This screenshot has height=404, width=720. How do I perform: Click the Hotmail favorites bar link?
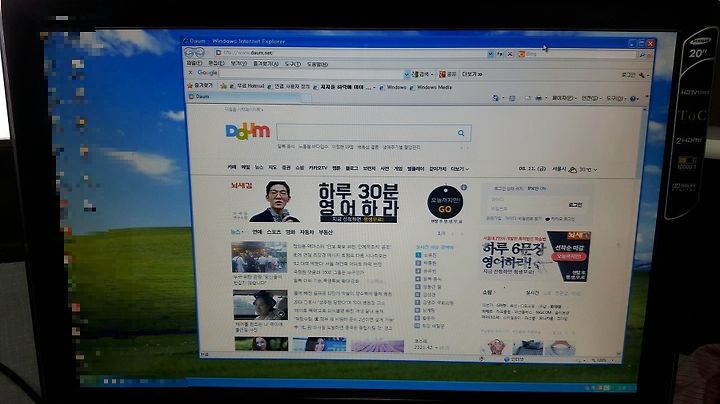pyautogui.click(x=247, y=86)
